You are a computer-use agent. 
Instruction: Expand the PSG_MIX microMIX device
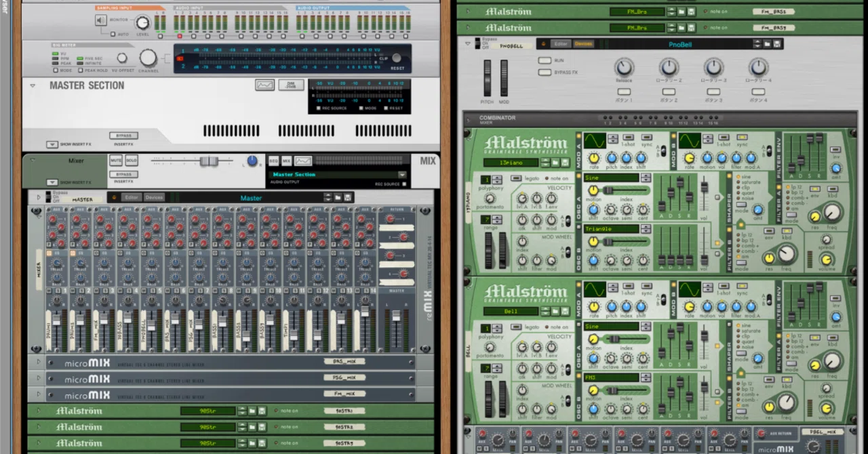point(39,378)
